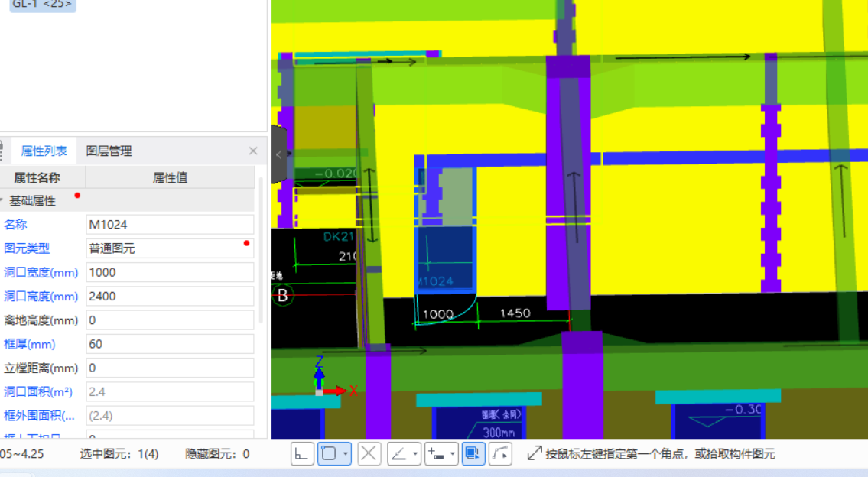
Task: Collapse the 基础属性 group
Action: [2, 200]
